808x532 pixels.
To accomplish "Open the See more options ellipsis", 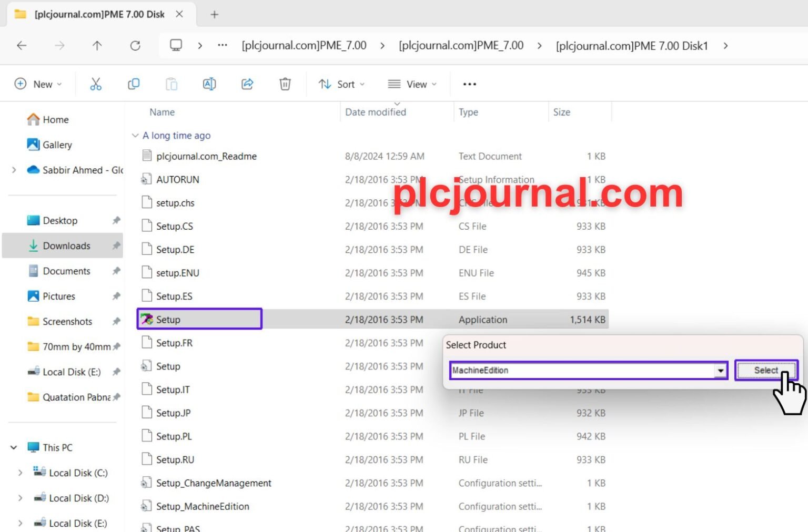I will (x=469, y=84).
